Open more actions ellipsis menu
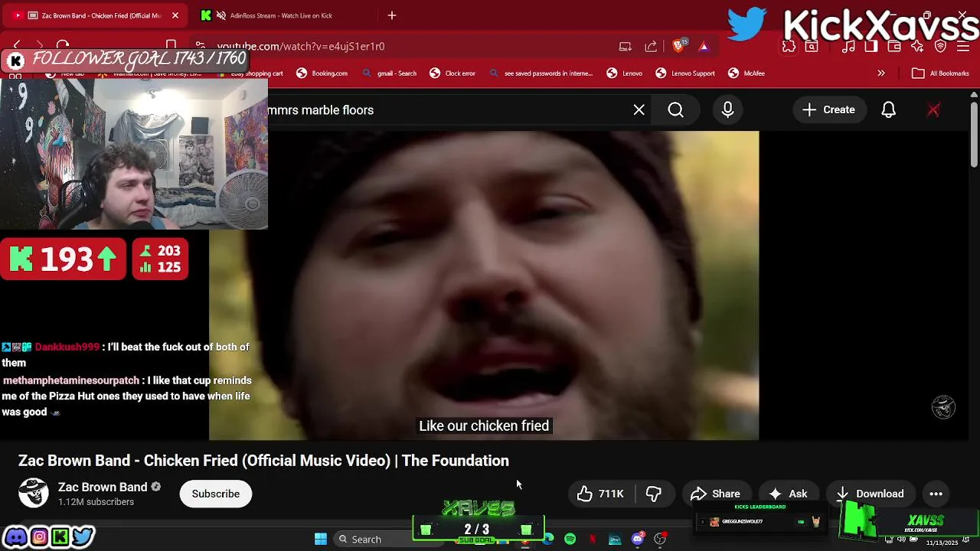 pos(936,494)
